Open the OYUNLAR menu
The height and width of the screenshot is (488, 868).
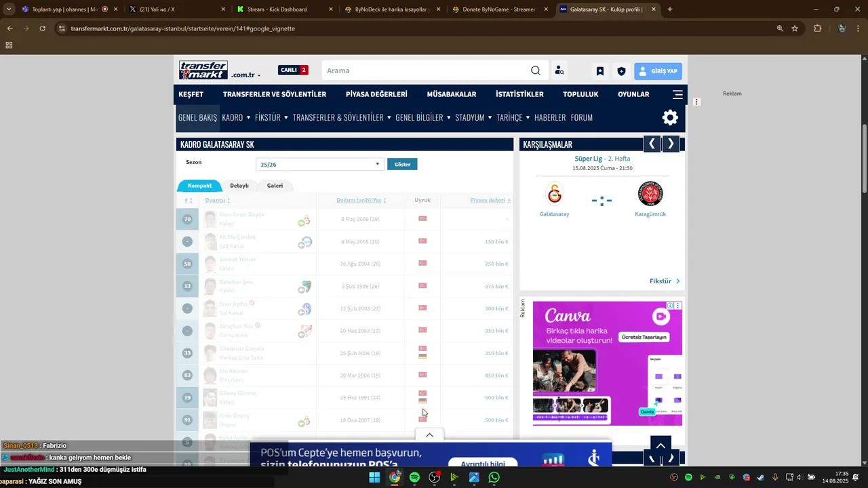click(x=633, y=94)
